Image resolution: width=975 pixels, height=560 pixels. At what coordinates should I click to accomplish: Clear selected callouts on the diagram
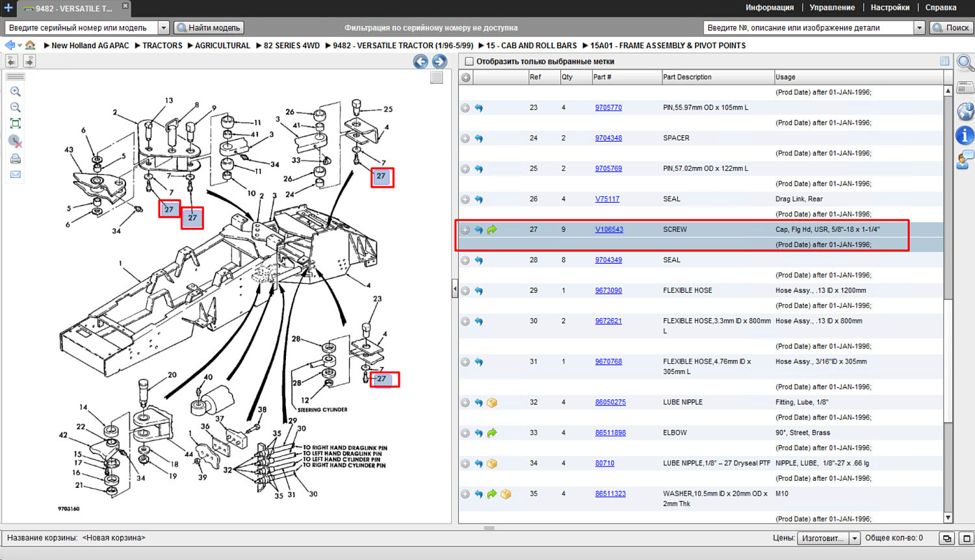click(16, 141)
